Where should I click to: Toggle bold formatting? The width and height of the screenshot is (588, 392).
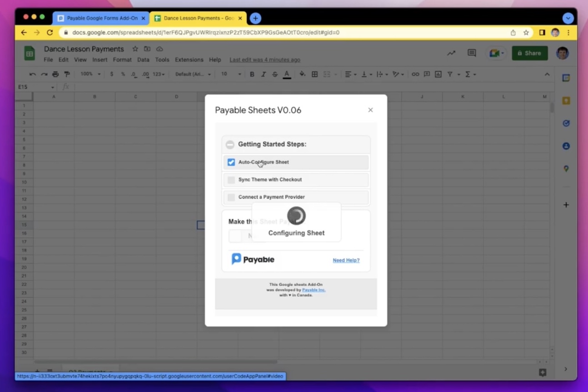252,74
